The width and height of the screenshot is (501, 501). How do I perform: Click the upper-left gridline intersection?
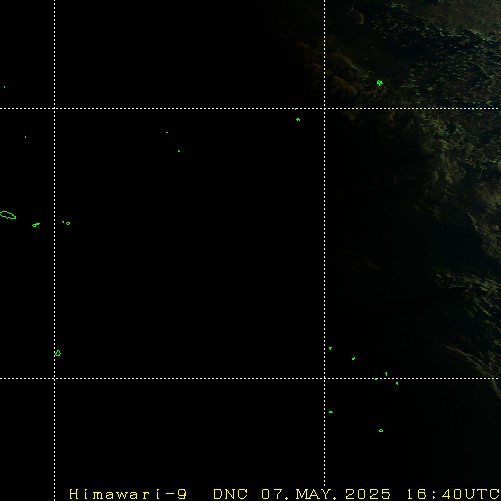(55, 108)
